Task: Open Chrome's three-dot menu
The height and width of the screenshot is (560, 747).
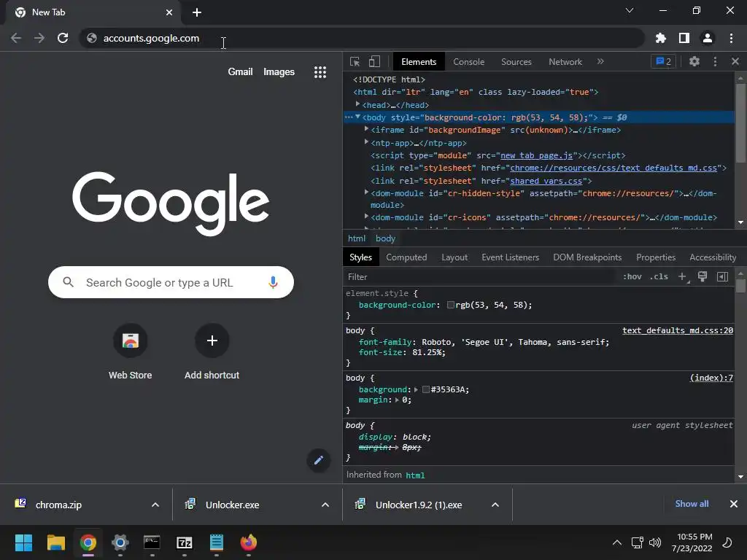Action: (x=731, y=38)
